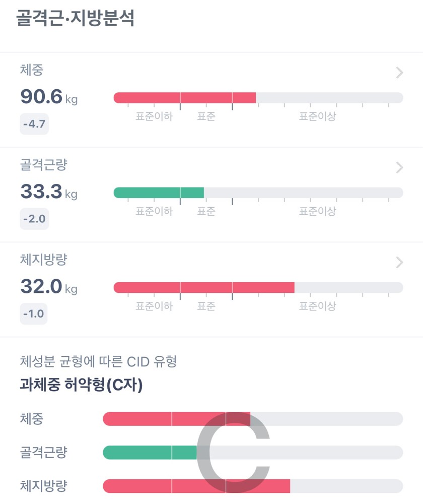Click the 체성분 균형에 따른 CID 유형 label
The width and height of the screenshot is (423, 504).
coord(98,361)
